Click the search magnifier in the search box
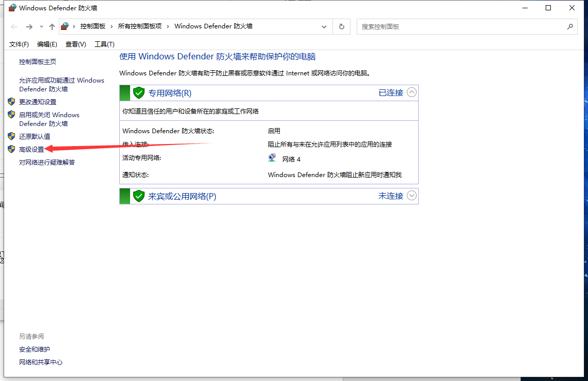The width and height of the screenshot is (588, 381). [x=570, y=26]
